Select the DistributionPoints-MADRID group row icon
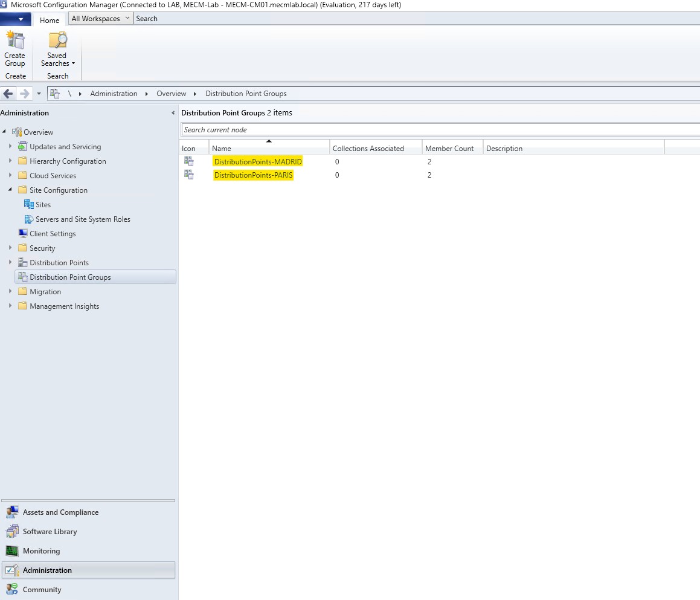 coord(189,161)
